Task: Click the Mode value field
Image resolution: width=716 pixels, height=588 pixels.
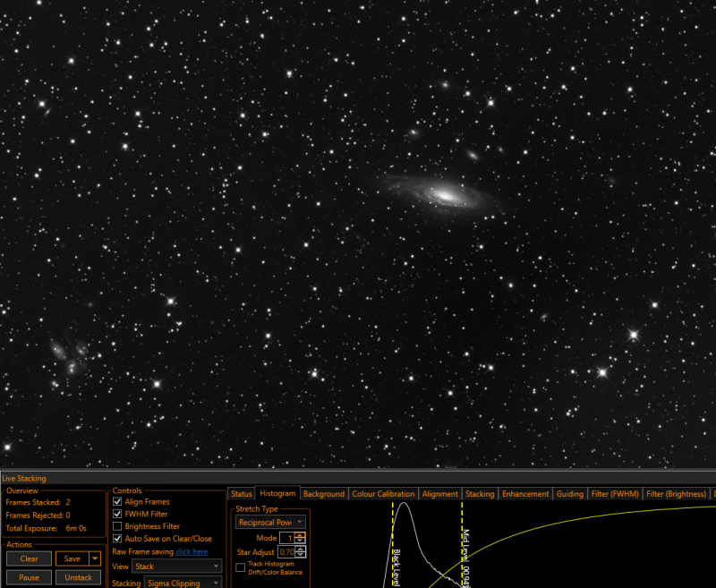Action: click(286, 538)
